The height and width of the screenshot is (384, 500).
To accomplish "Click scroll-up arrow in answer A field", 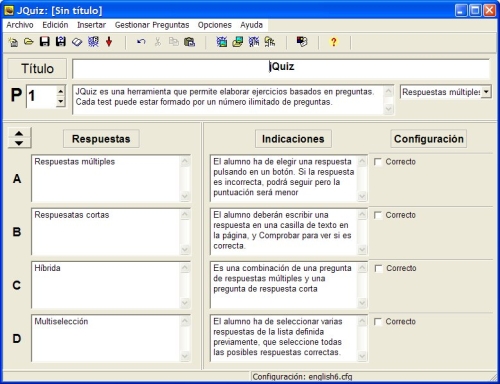I will coord(185,161).
